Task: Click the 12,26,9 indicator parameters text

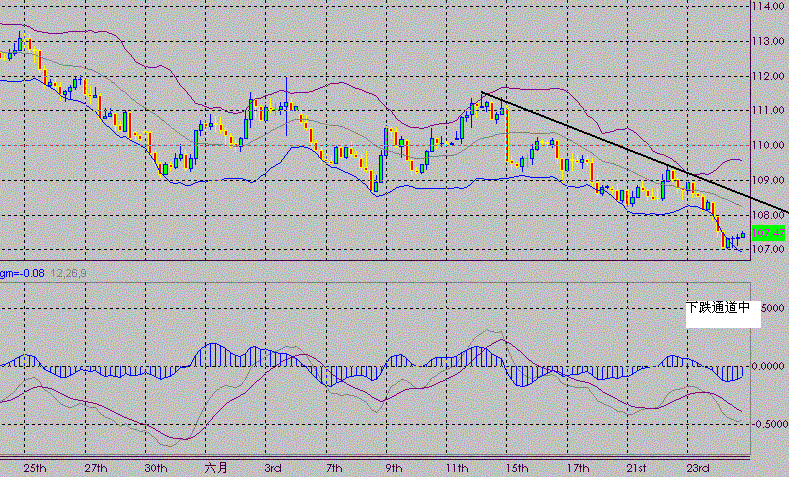Action: (x=68, y=274)
